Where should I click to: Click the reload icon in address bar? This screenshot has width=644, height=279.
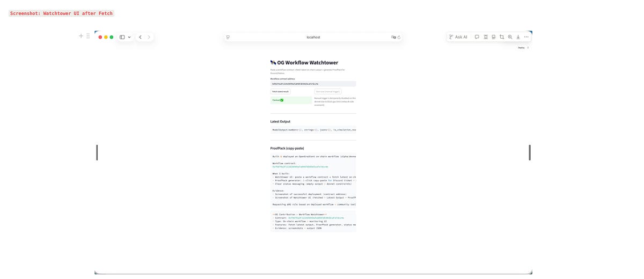pos(399,37)
